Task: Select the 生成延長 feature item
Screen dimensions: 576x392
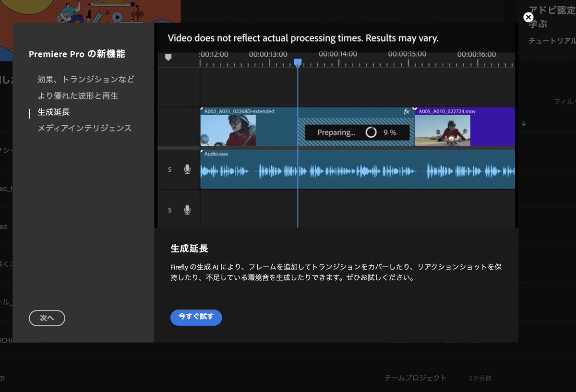Action: [x=54, y=112]
